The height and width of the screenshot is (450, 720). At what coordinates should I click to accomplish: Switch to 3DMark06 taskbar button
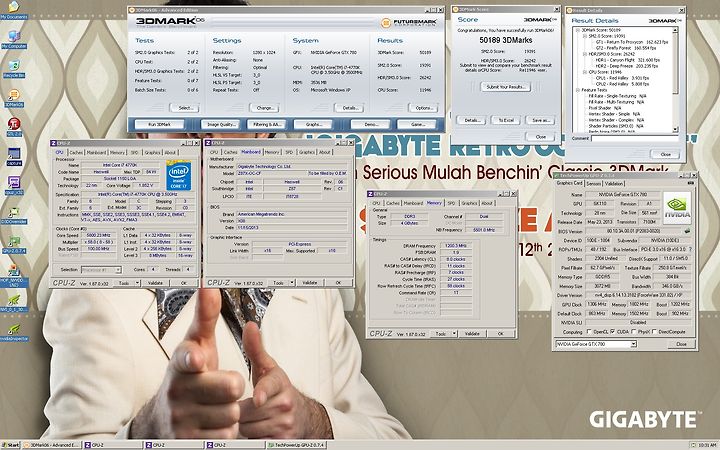click(51, 445)
